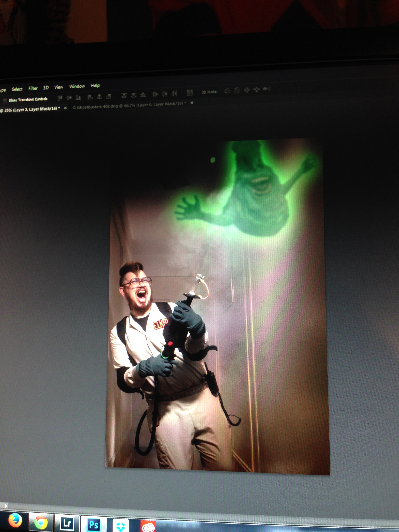
Task: Click Distribute Horizontal Centers icon
Action: click(x=165, y=94)
